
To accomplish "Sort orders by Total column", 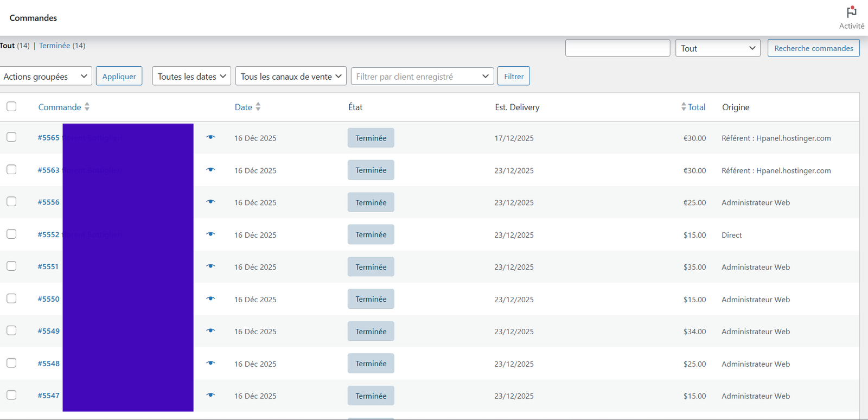I will tap(697, 107).
